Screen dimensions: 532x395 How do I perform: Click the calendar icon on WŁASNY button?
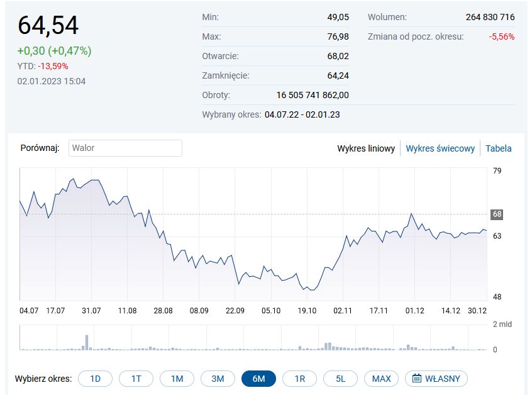[x=417, y=379]
